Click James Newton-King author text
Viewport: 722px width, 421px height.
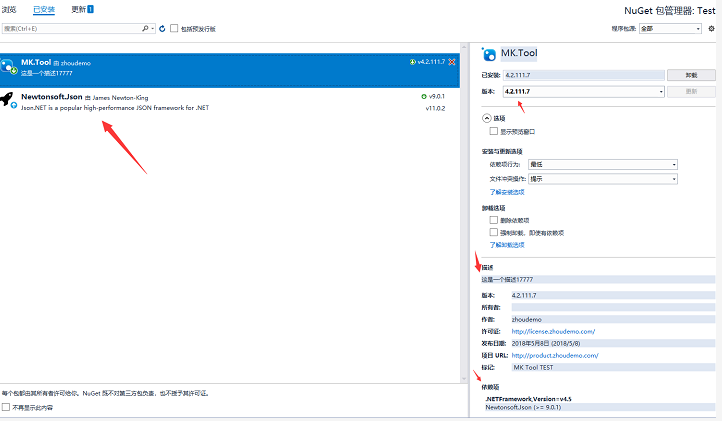(x=120, y=98)
